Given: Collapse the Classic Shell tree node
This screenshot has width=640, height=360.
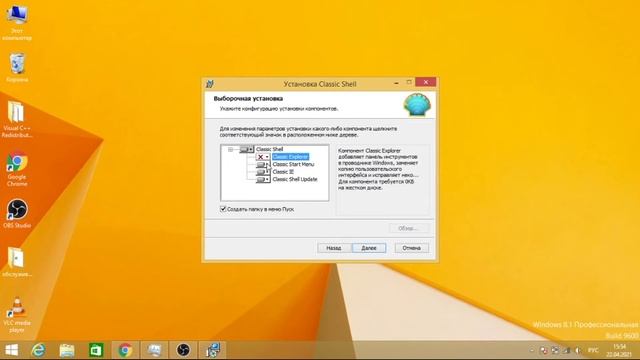Looking at the screenshot, I should [231, 149].
